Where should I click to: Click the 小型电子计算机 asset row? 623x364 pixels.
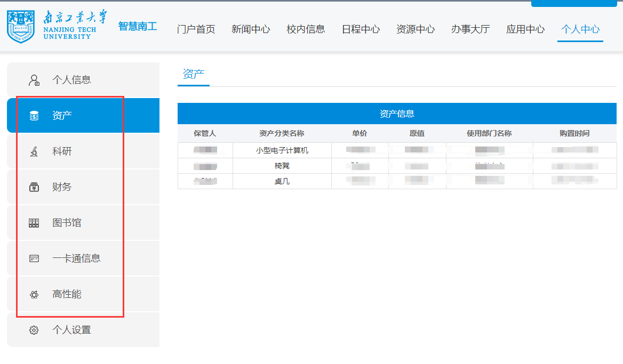point(282,150)
